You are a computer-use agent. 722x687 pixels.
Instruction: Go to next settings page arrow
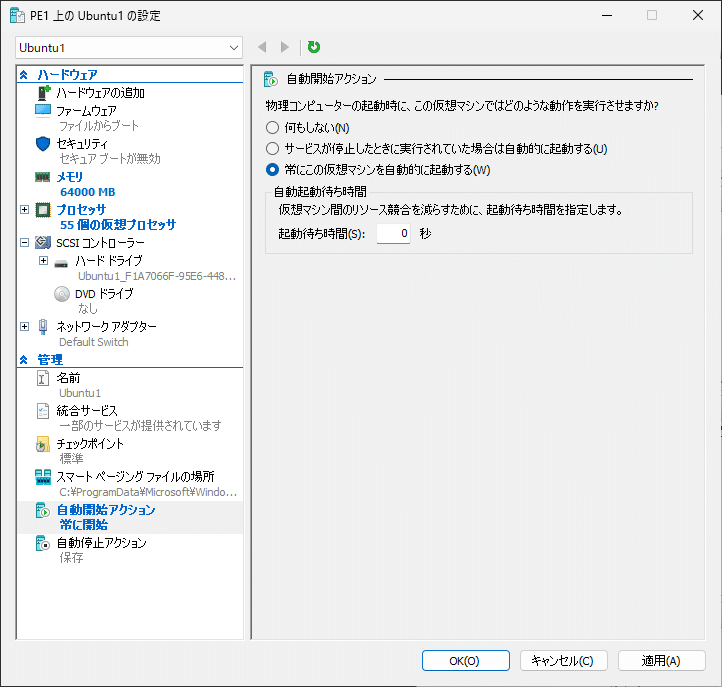285,47
